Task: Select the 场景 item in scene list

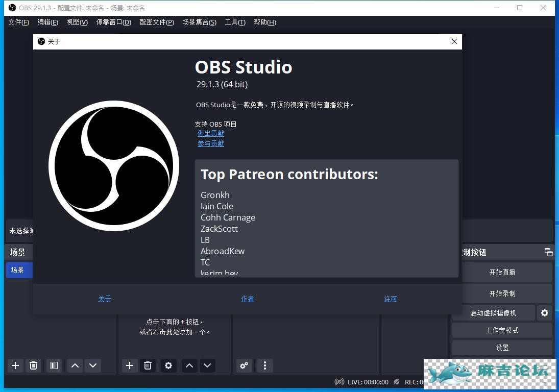Action: click(19, 270)
